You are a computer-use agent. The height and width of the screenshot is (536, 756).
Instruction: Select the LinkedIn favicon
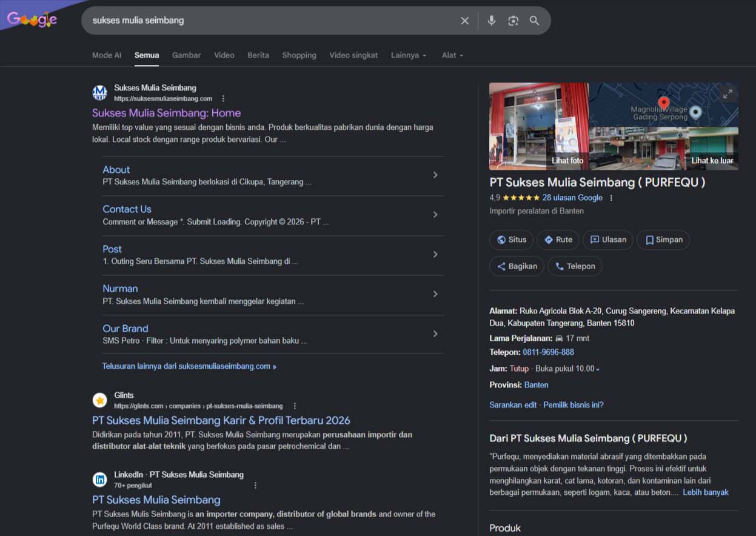[x=100, y=480]
